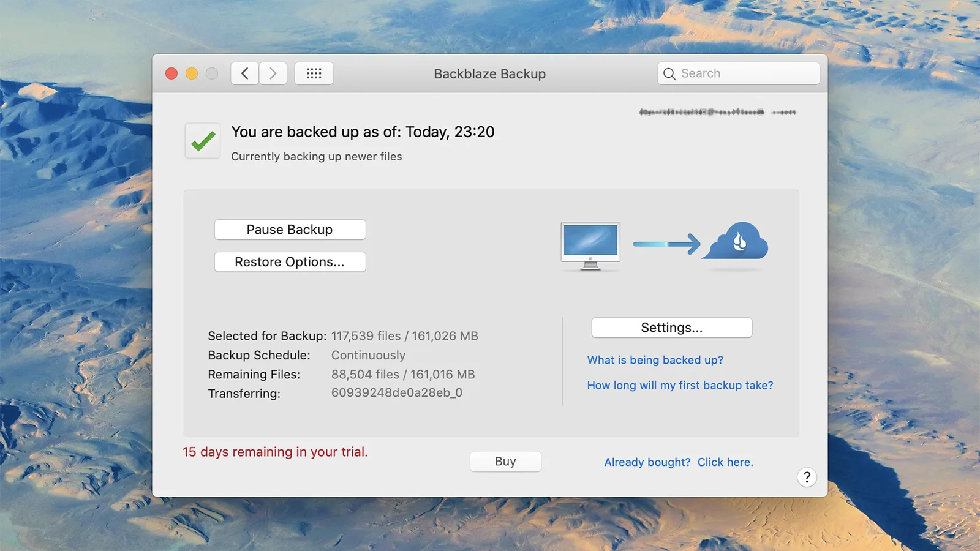Go back with the left chevron button

click(x=244, y=73)
